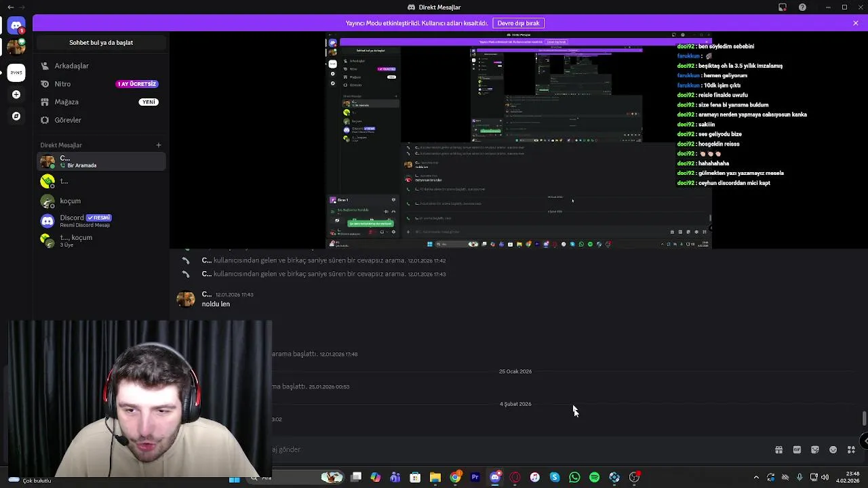Viewport: 868px width, 488px height.
Task: Open microphone indicator in system tray
Action: tap(800, 478)
